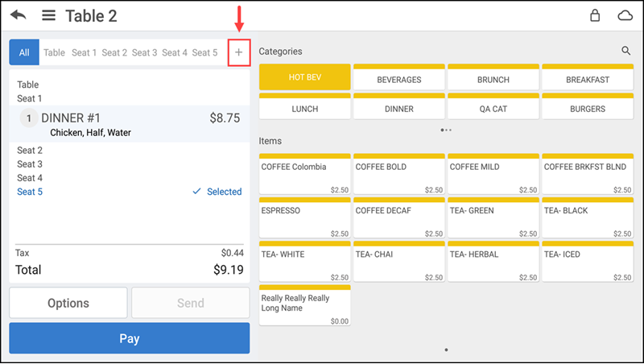
Task: Switch to the Seat 3 tab
Action: 144,52
